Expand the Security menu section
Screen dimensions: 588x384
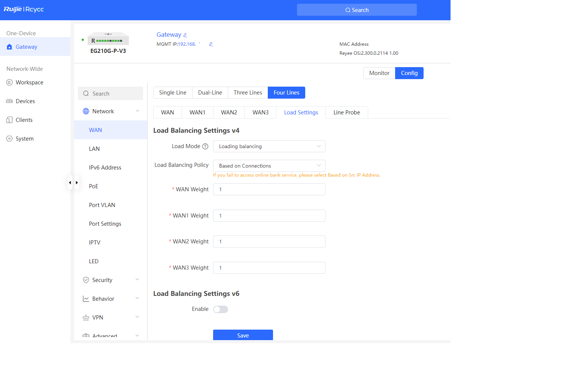pyautogui.click(x=110, y=280)
